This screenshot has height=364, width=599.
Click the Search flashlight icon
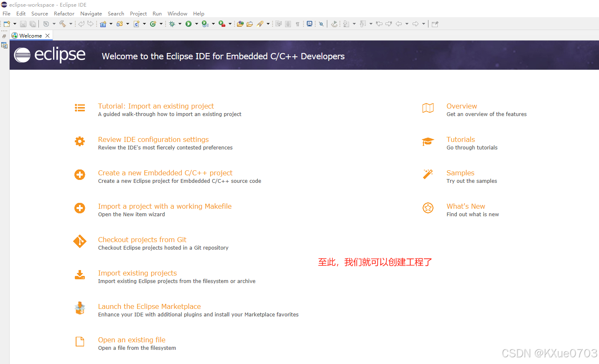[260, 24]
